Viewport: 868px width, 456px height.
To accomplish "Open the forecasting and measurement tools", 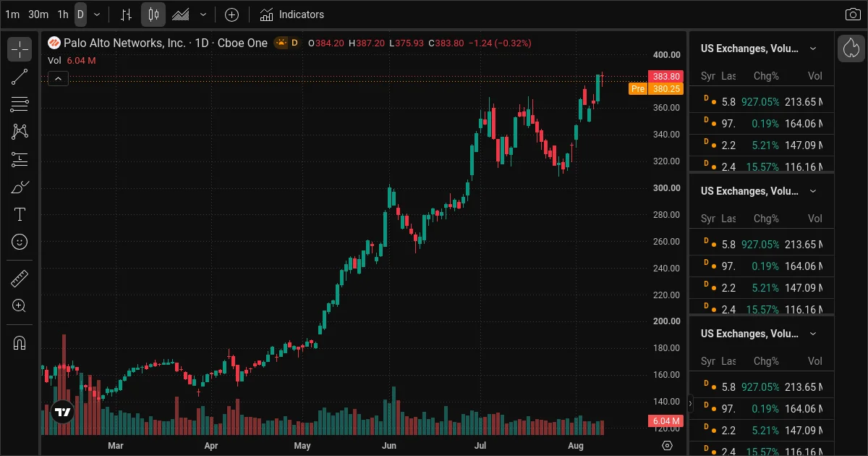I will coord(20,159).
